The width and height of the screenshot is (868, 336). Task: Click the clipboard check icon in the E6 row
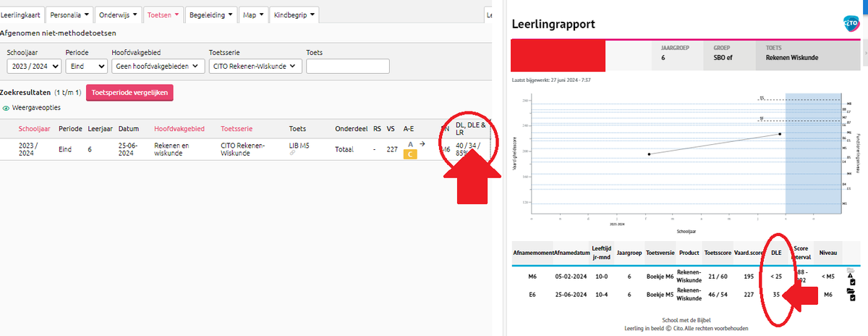853,298
